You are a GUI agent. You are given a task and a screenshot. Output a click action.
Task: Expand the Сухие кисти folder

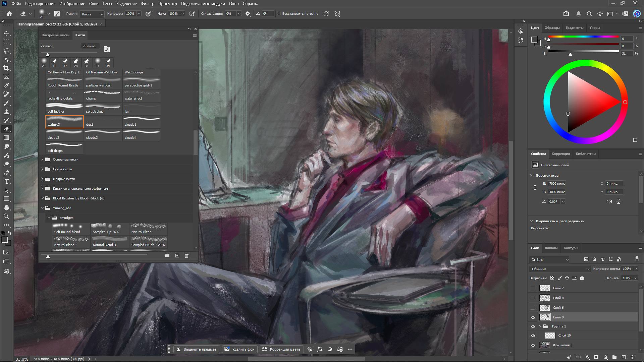[42, 169]
